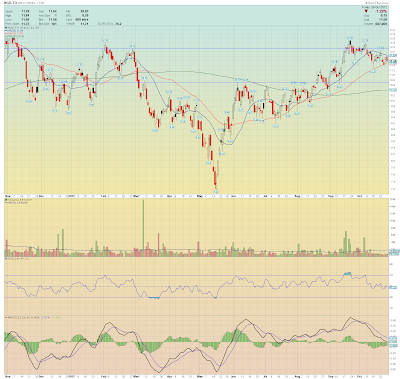Click the red down-triangle change indicator
This screenshot has width=400, height=379.
(x=366, y=11)
